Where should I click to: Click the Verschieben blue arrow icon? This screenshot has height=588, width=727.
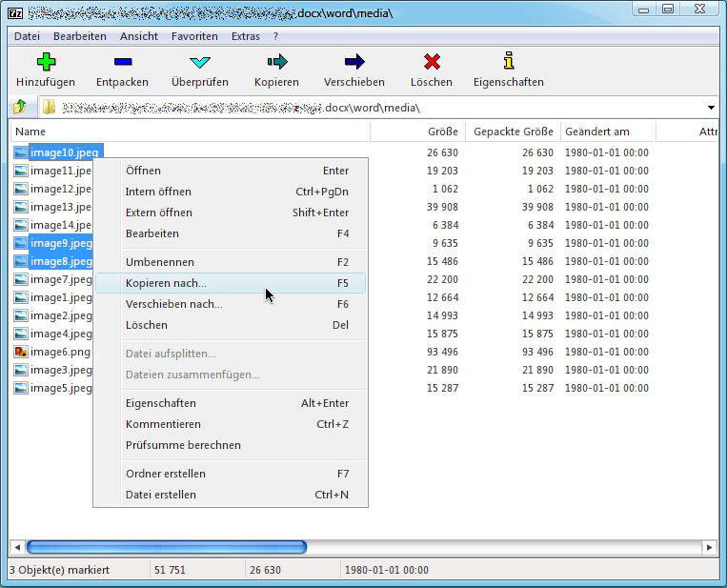[x=354, y=61]
